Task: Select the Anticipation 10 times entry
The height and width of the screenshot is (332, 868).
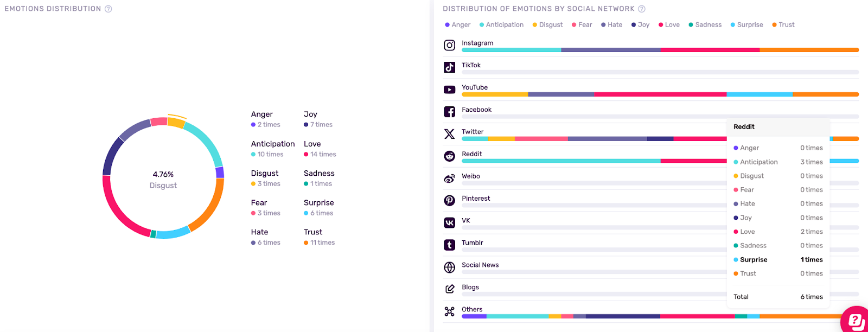Action: 272,149
